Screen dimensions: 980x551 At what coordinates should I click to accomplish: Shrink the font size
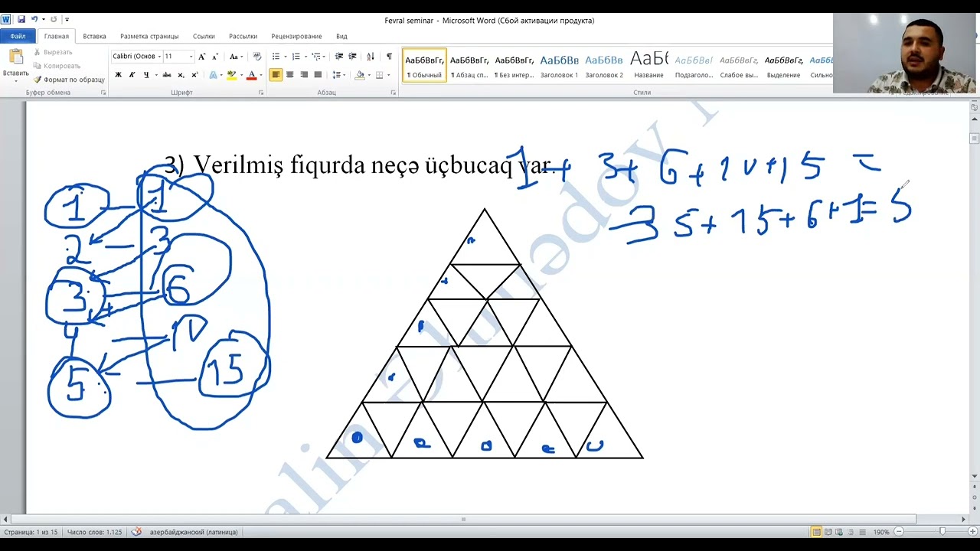coord(214,57)
